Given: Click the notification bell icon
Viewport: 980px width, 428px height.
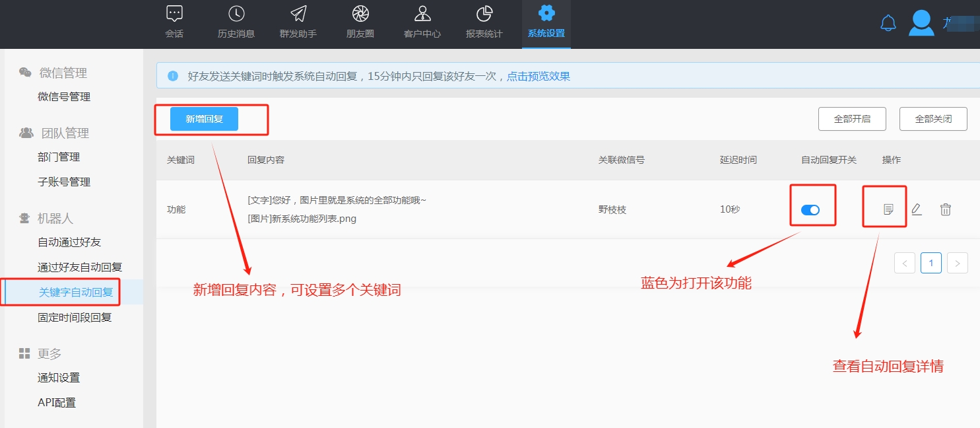Looking at the screenshot, I should click(x=888, y=24).
